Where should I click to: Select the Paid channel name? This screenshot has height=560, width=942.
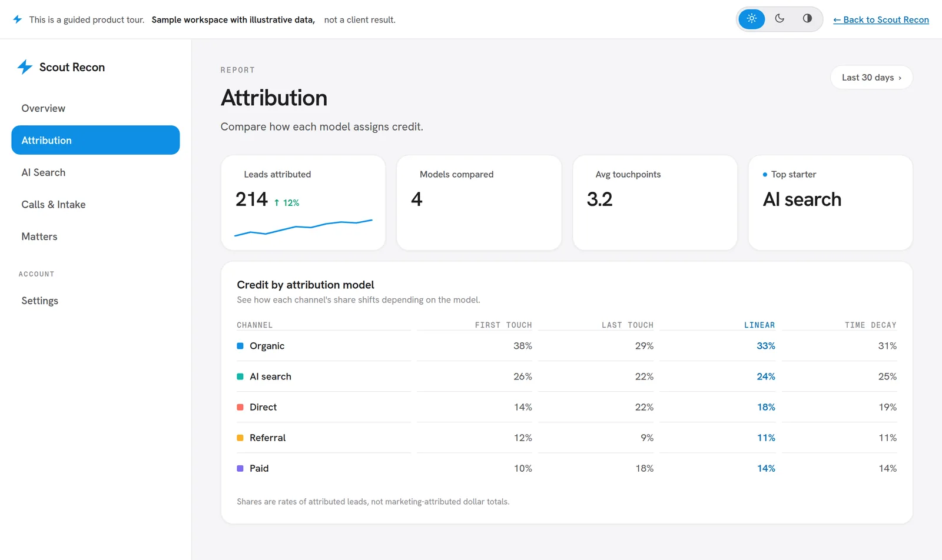[x=259, y=468]
